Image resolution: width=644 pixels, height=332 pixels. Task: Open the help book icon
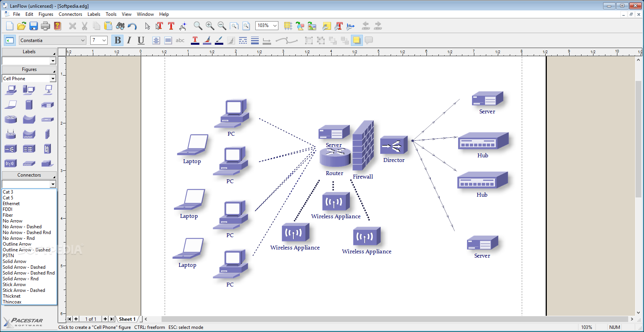[57, 26]
